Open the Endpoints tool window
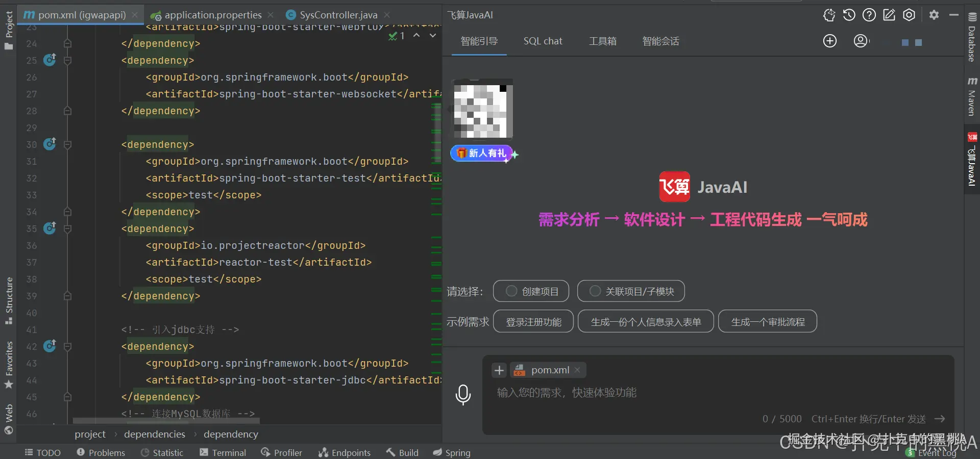This screenshot has width=980, height=459. [x=345, y=452]
